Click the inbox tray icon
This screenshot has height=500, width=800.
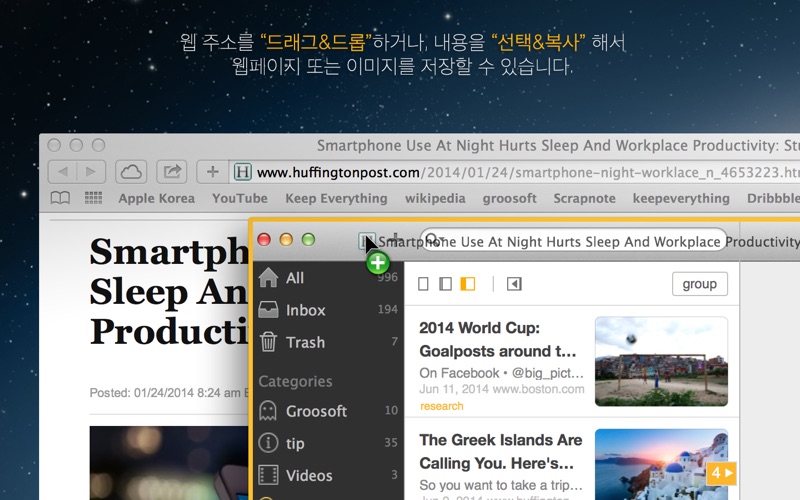pyautogui.click(x=268, y=310)
